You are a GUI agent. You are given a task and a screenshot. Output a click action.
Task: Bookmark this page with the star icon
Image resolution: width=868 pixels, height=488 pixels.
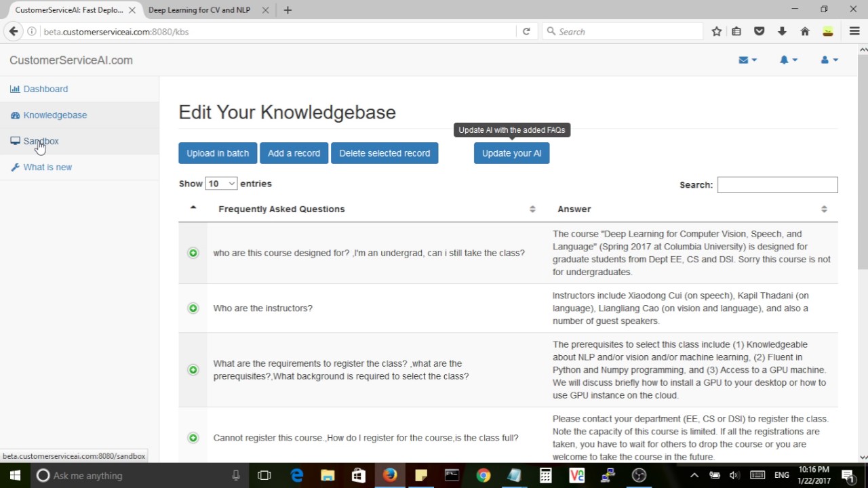(x=717, y=32)
